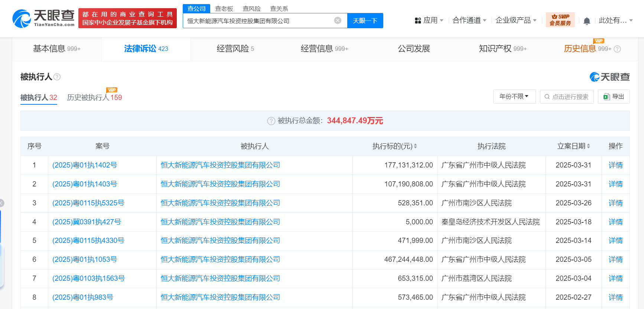Sort by 立案日期 column
This screenshot has width=644, height=309.
588,146
